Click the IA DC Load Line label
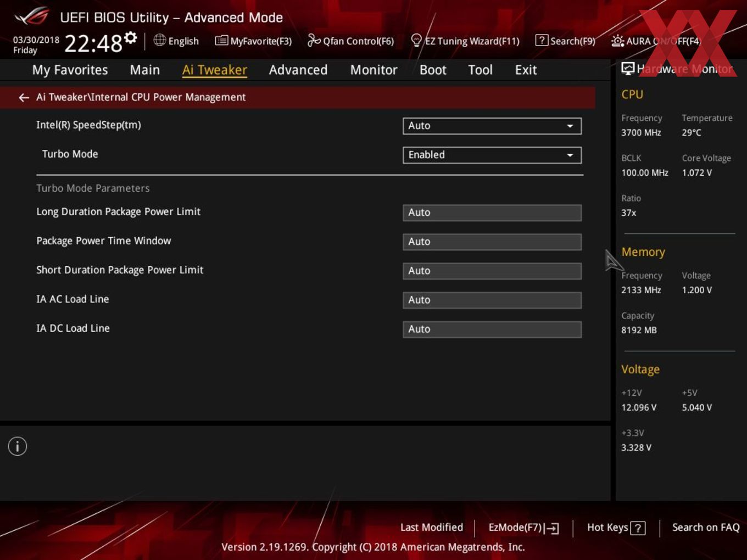 point(73,328)
